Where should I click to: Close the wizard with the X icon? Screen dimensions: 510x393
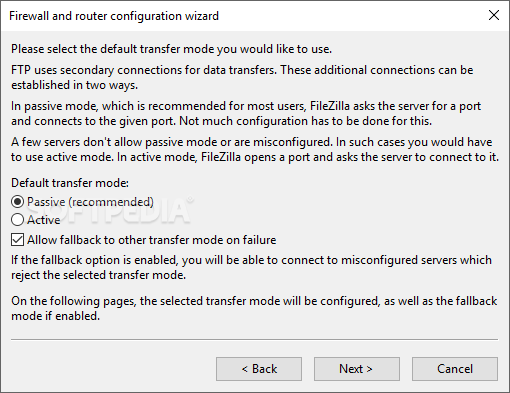coord(494,15)
